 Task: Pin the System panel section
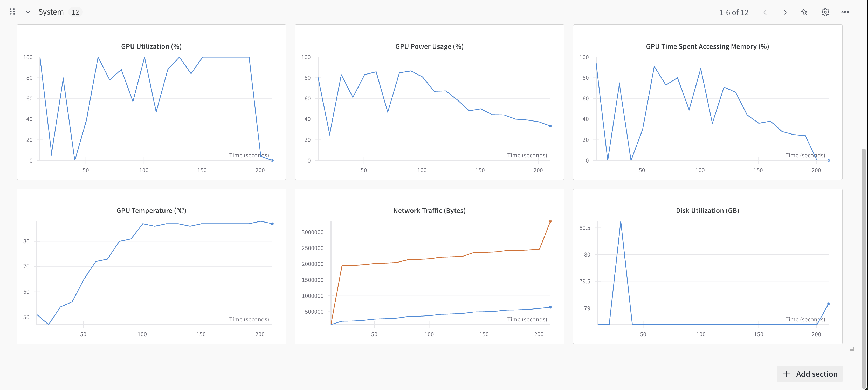coord(804,12)
